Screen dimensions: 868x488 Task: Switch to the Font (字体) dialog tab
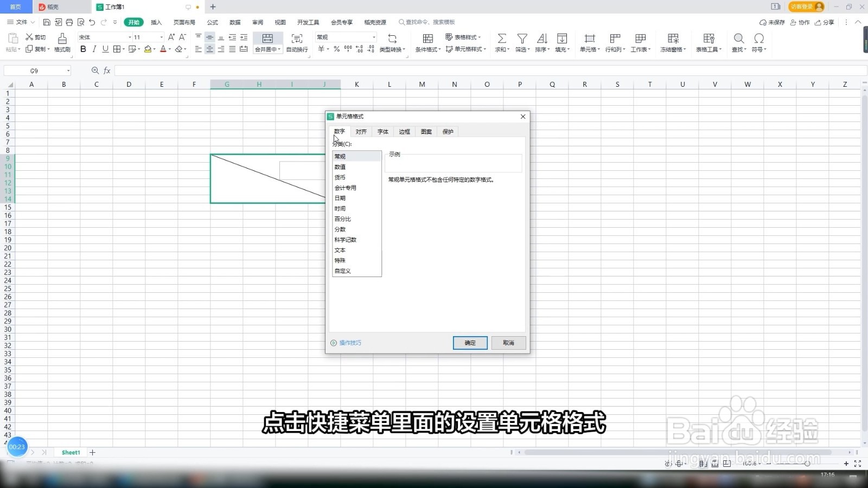click(382, 132)
